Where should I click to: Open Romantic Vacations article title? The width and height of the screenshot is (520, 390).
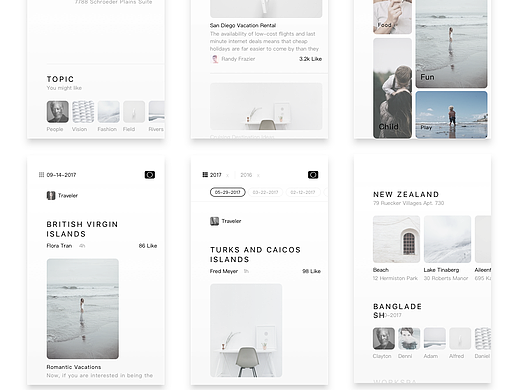pyautogui.click(x=74, y=367)
